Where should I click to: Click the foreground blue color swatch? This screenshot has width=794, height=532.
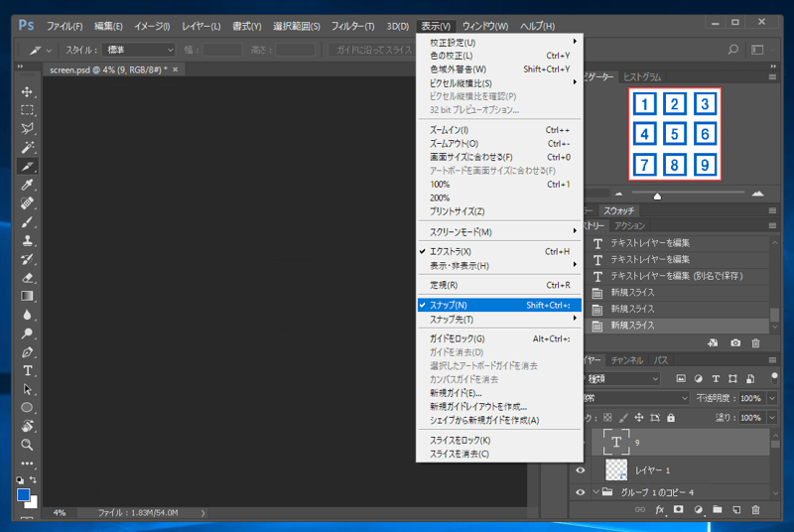coord(24,493)
